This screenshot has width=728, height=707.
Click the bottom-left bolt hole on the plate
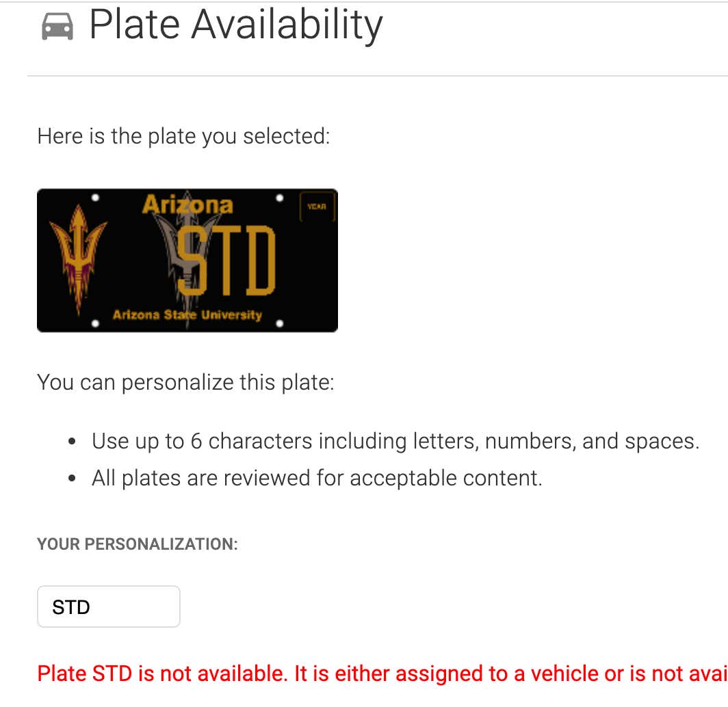(95, 323)
